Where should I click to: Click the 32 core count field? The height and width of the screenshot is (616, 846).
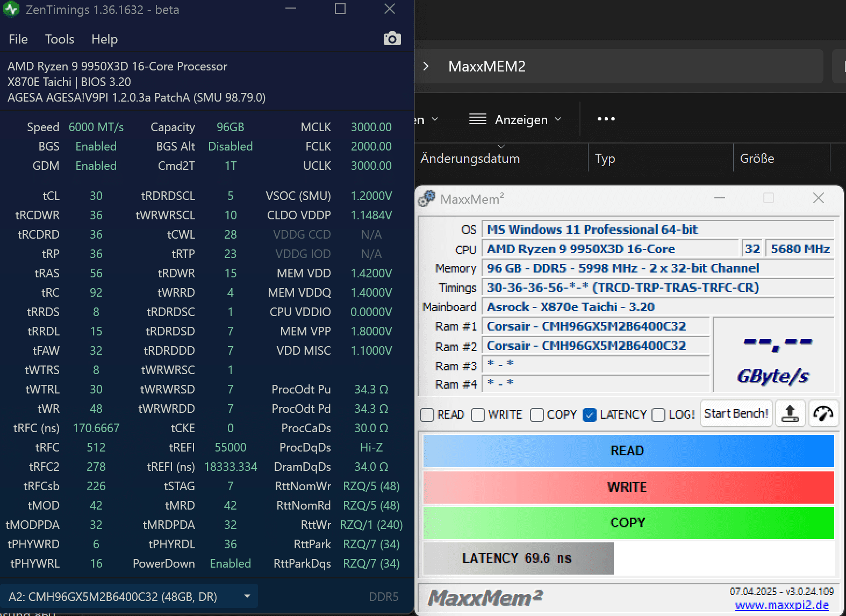pos(752,249)
